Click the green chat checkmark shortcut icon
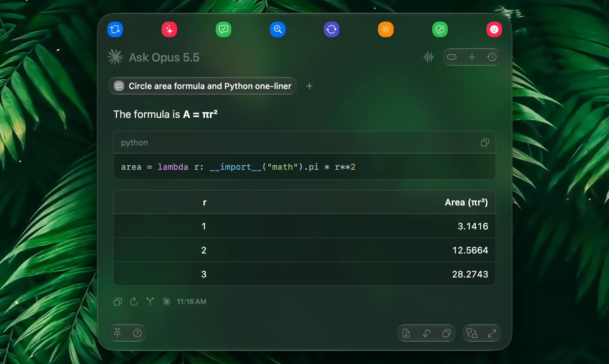The width and height of the screenshot is (609, 364). point(223,29)
